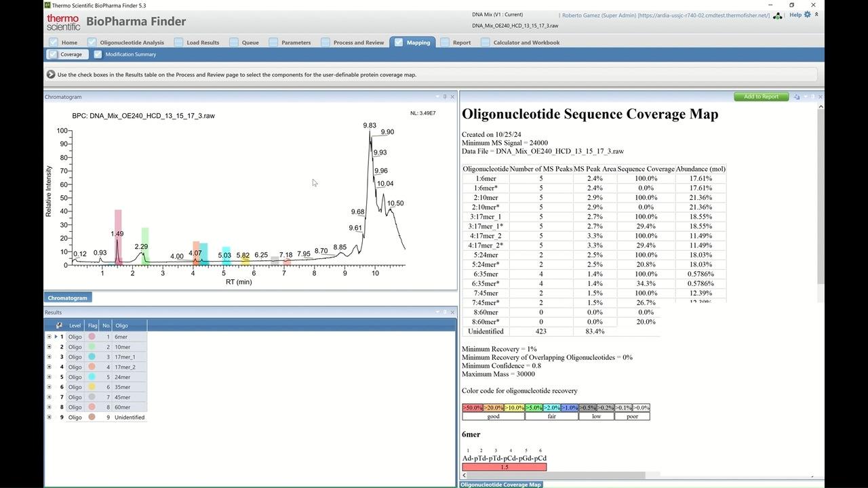Click the round arrow icon beside instructions
Screen dimensions: 868x488
(x=51, y=75)
